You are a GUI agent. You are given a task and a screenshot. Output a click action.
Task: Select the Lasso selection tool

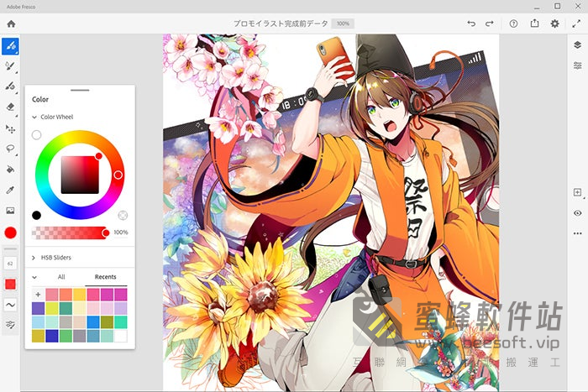(x=10, y=149)
